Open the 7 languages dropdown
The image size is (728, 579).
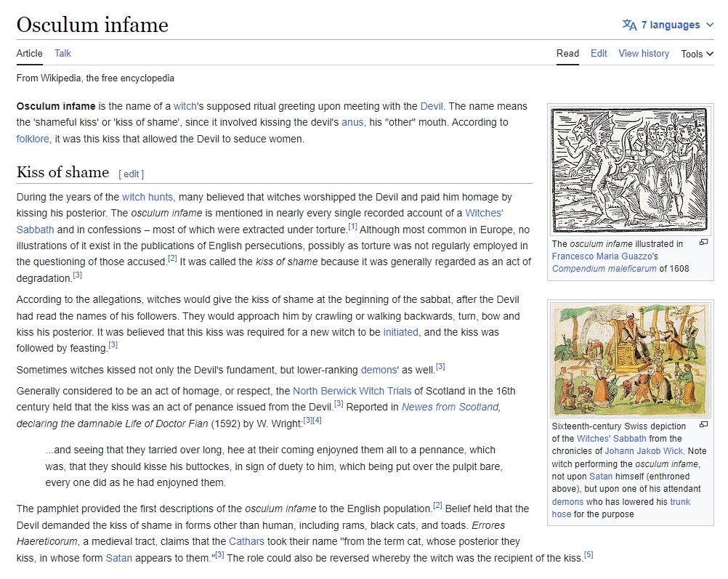668,25
